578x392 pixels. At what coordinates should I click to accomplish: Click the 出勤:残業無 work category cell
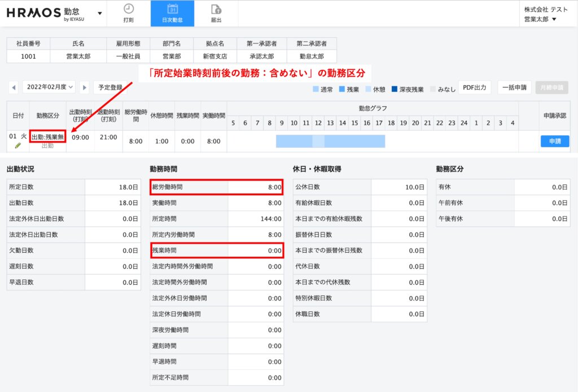(47, 137)
